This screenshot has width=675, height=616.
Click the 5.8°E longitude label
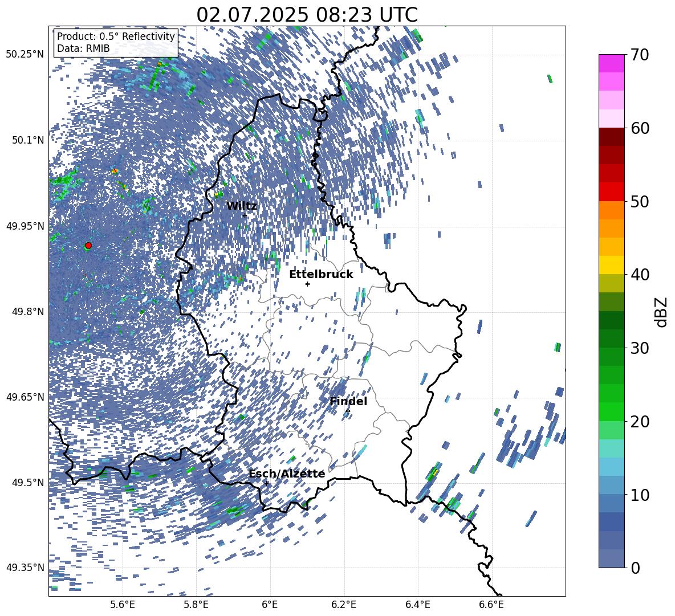pos(196,605)
